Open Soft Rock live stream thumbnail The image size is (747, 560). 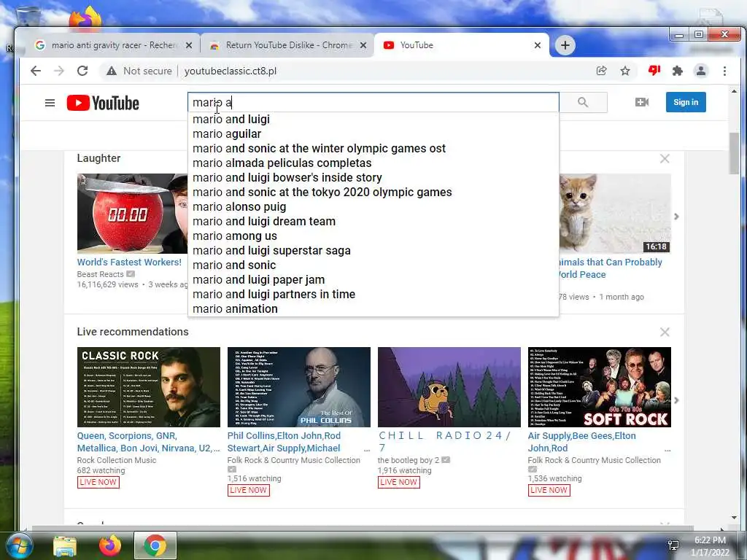(x=600, y=387)
